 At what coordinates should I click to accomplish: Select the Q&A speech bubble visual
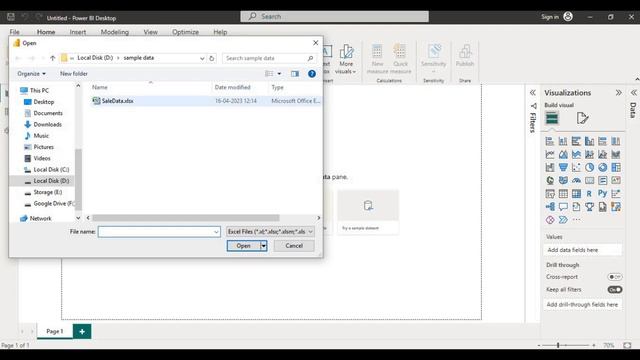(x=563, y=207)
